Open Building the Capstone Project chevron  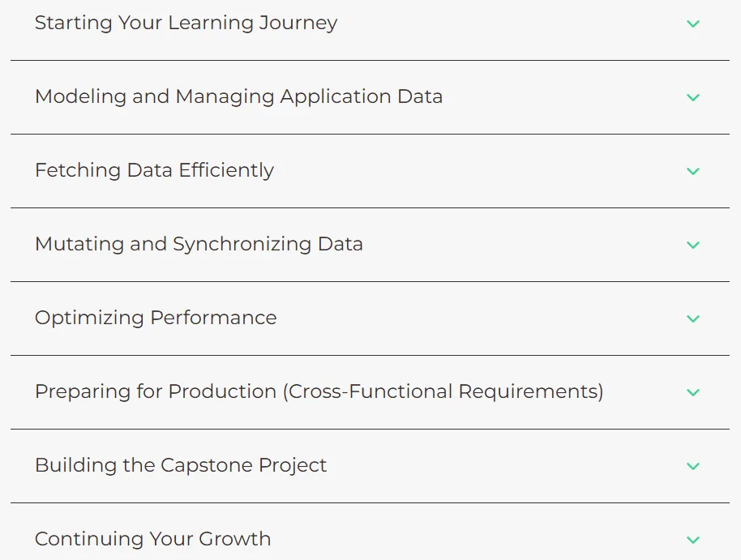(693, 466)
